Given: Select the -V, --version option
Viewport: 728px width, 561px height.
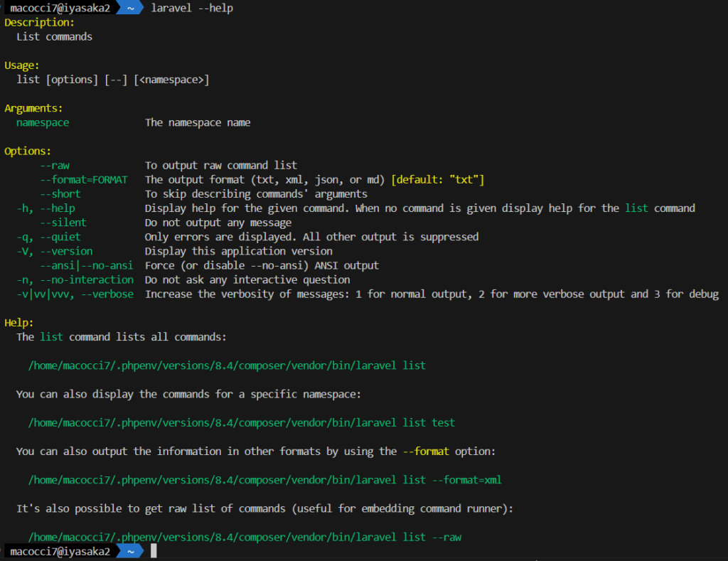Looking at the screenshot, I should [x=54, y=251].
